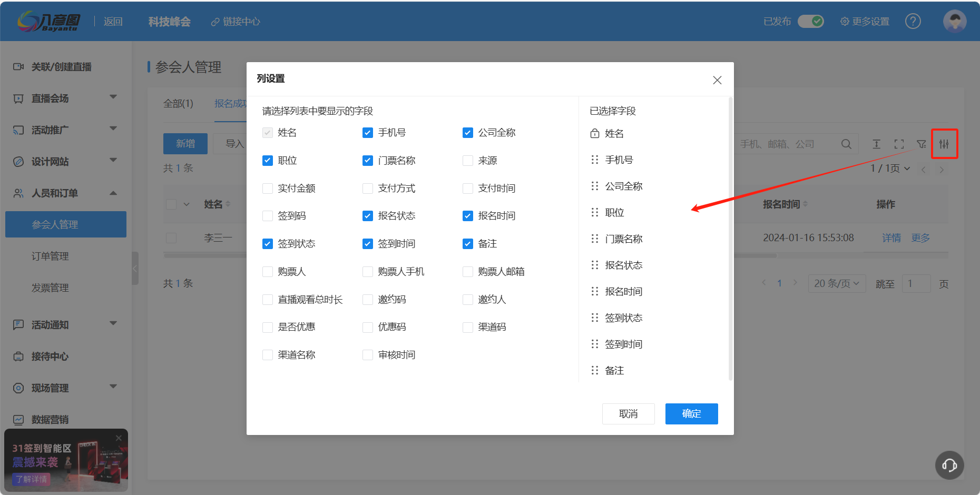Image resolution: width=980 pixels, height=495 pixels.
Task: Open 链接中心 from the top bar
Action: 236,22
